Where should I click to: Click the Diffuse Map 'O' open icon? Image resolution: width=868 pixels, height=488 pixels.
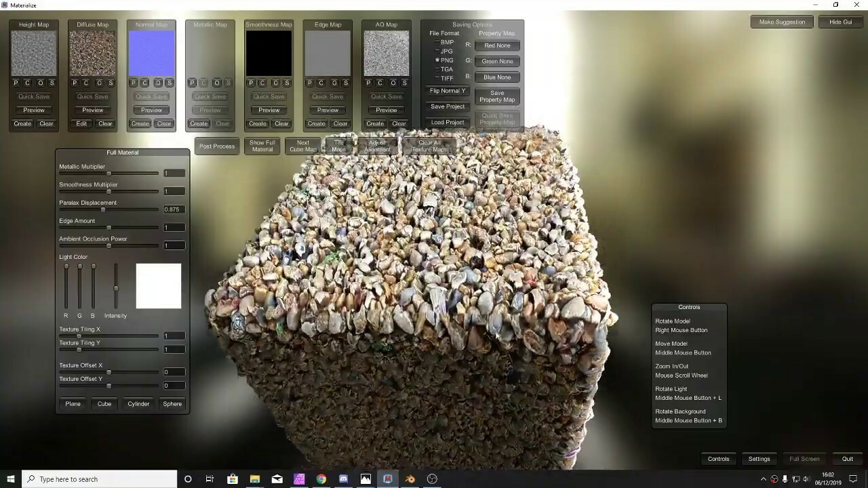point(99,83)
